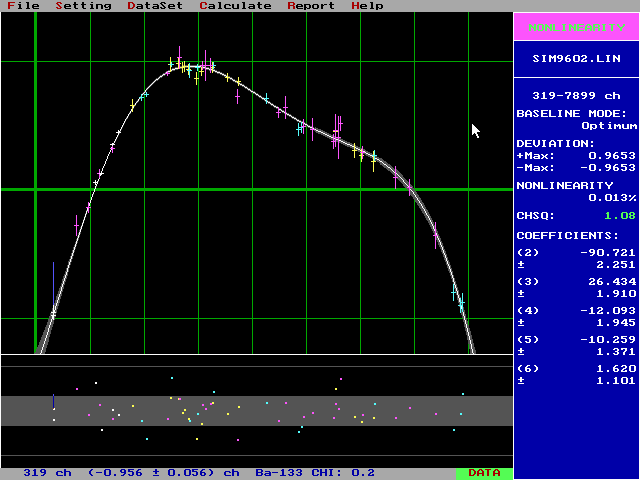Click the blue residual marker in the residuals strip

click(53, 402)
